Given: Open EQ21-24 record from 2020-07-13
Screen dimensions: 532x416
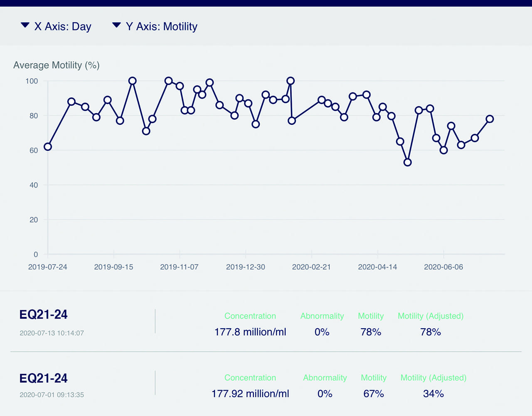Looking at the screenshot, I should coord(44,314).
